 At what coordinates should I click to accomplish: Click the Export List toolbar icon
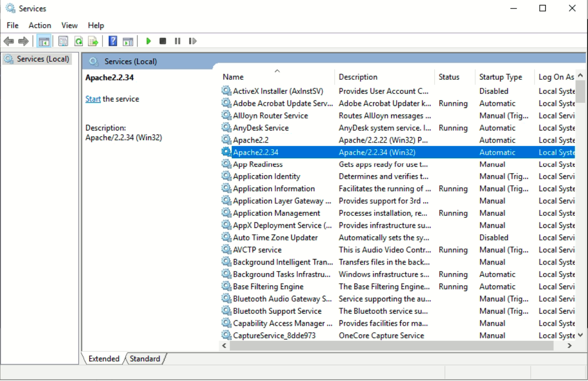[93, 41]
